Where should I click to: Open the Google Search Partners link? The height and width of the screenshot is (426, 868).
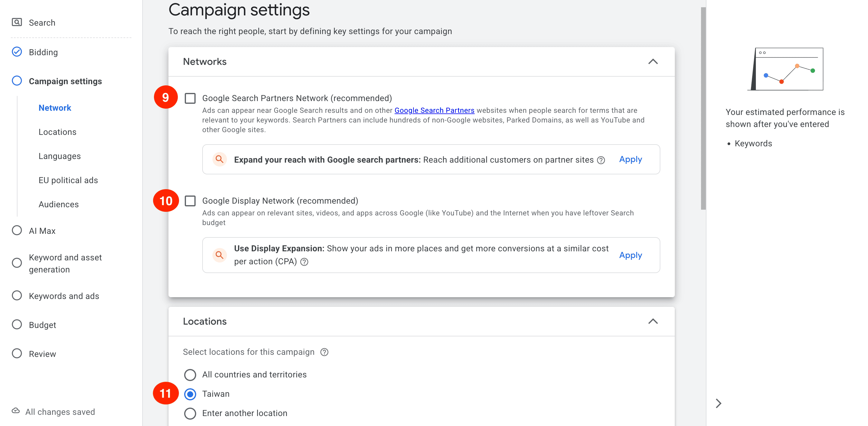[434, 110]
